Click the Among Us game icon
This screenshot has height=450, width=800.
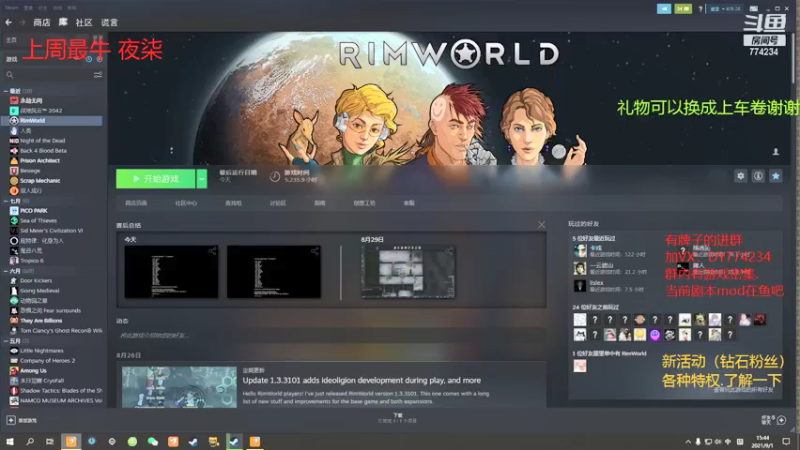click(x=14, y=370)
